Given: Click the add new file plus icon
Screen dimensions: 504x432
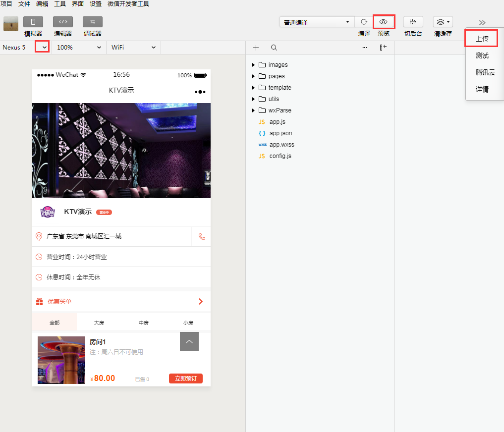Looking at the screenshot, I should point(256,48).
